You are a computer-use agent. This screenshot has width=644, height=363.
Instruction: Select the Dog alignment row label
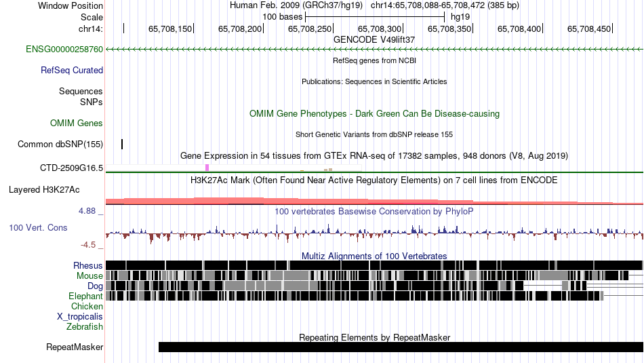pyautogui.click(x=95, y=286)
